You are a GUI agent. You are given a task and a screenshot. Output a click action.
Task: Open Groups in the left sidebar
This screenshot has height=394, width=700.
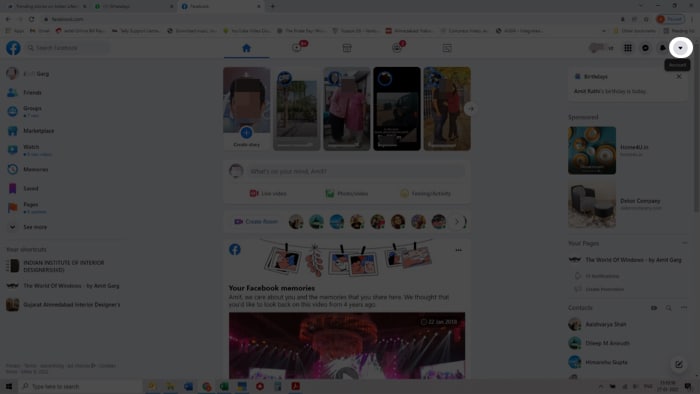point(32,111)
